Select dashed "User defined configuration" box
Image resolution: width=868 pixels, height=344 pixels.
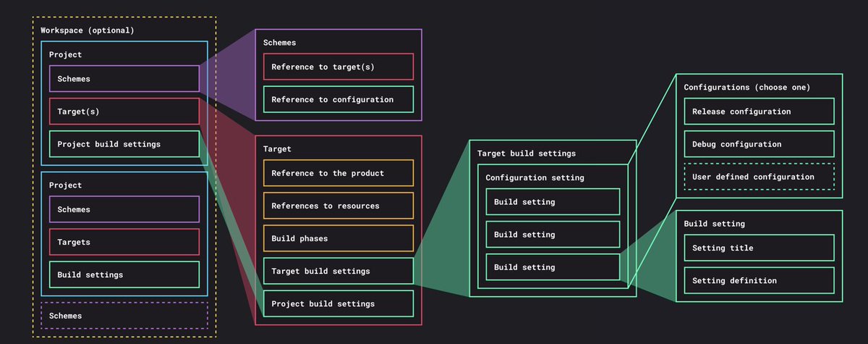pos(759,177)
